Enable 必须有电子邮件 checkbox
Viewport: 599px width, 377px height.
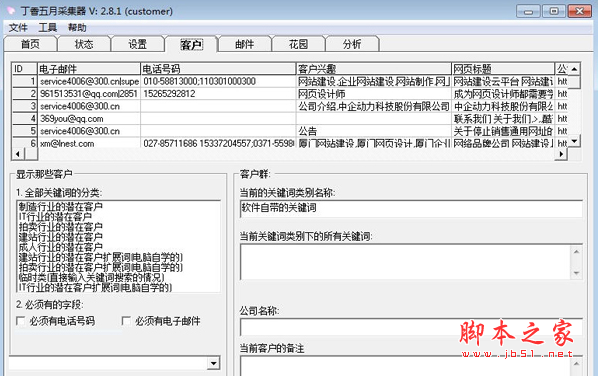tap(126, 321)
